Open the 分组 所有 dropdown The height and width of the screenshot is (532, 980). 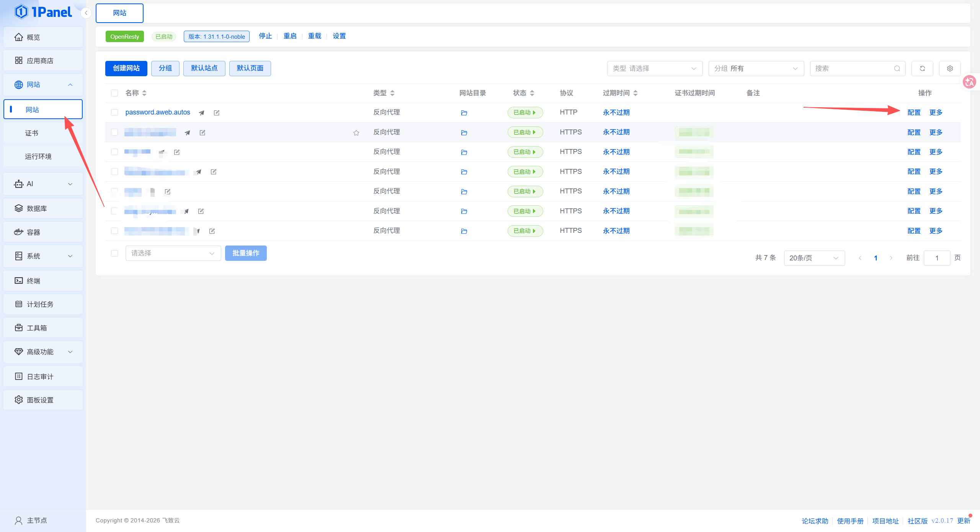(756, 69)
